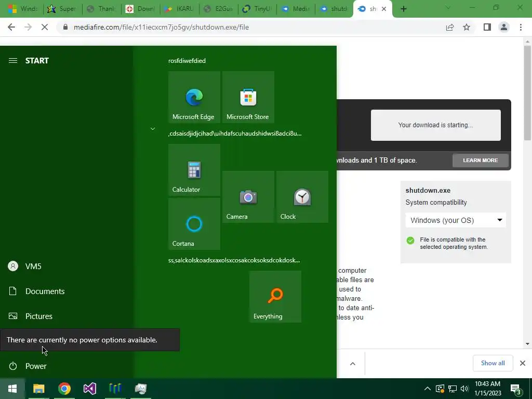Open the Microsoft Edge tile
The image size is (532, 399).
194,97
